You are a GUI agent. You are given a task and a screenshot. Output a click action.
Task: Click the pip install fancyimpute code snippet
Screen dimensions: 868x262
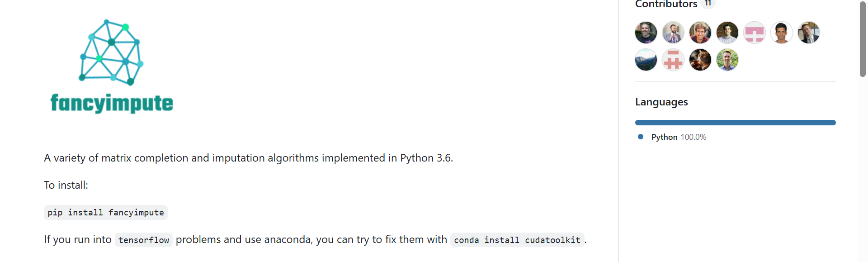coord(106,213)
